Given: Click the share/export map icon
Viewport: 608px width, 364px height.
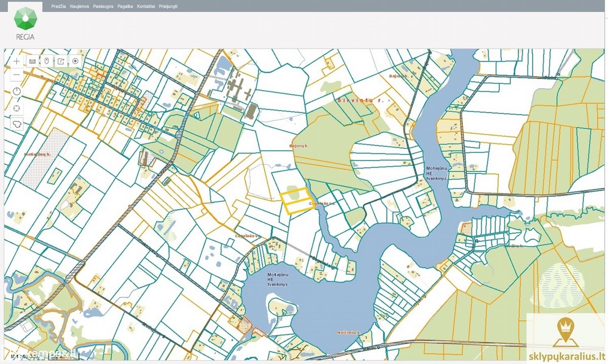Looking at the screenshot, I should click(x=61, y=61).
